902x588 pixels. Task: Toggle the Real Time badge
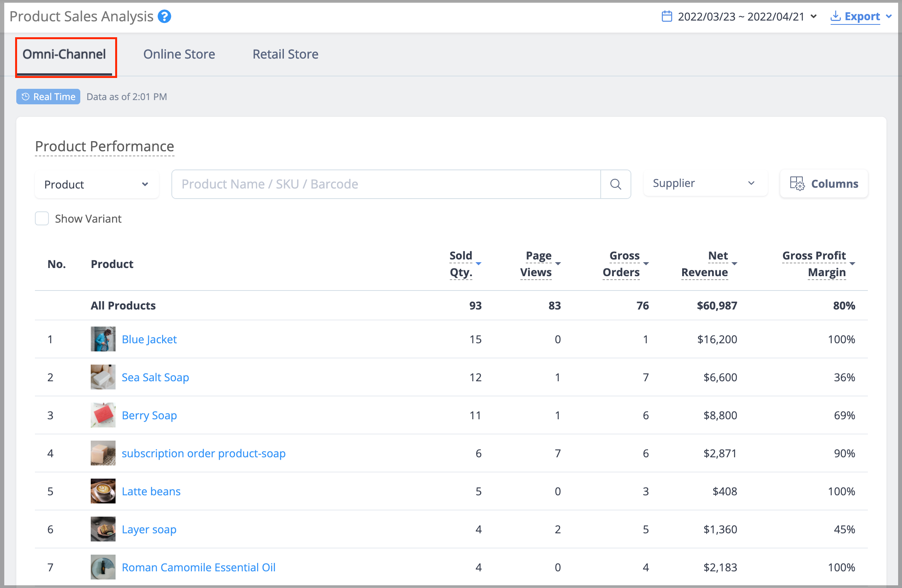(x=48, y=97)
